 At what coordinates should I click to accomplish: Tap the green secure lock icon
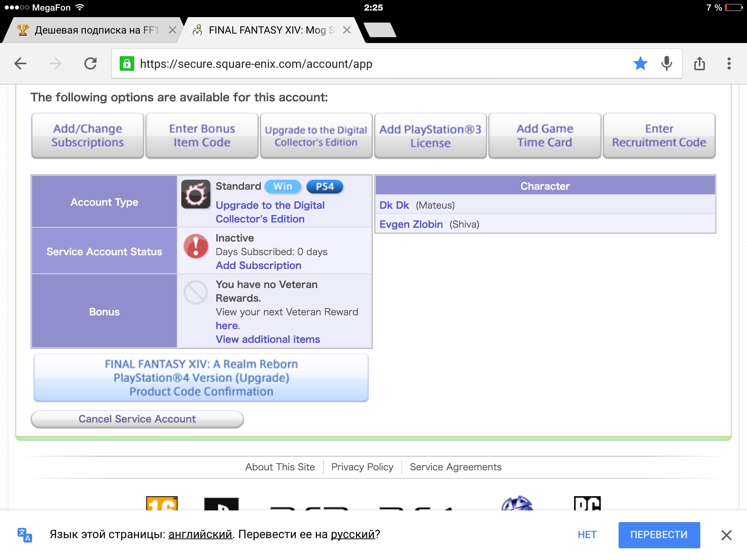pyautogui.click(x=127, y=64)
